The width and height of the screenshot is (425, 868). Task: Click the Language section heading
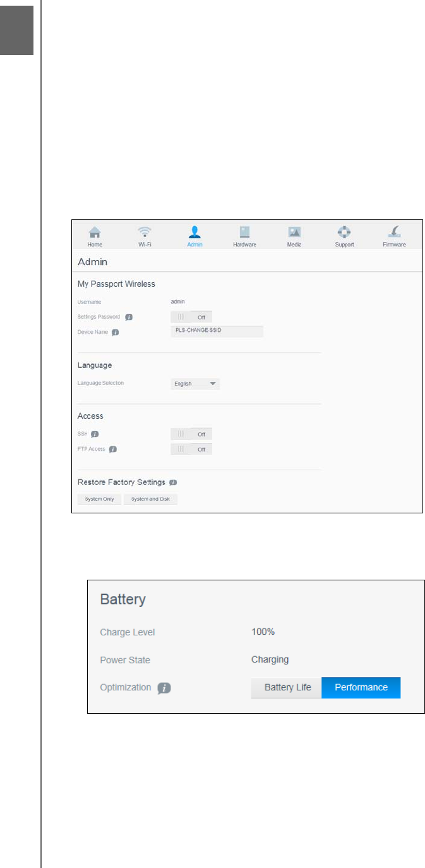pyautogui.click(x=95, y=365)
